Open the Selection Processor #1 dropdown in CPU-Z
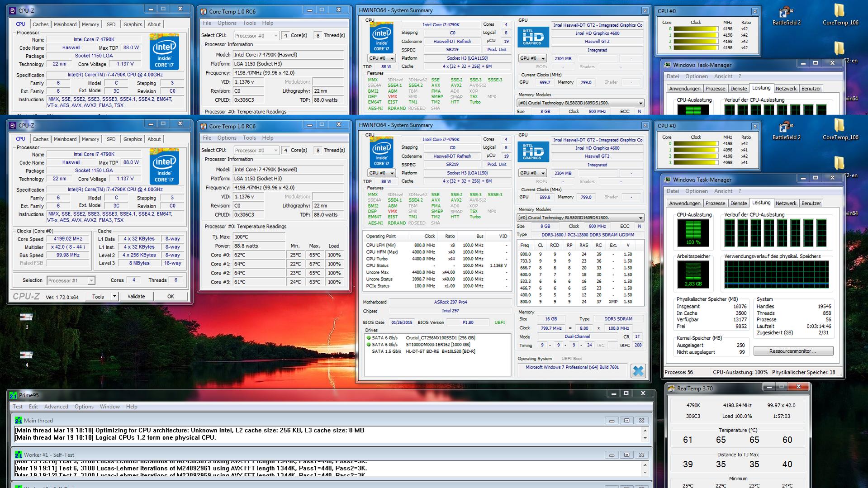The height and width of the screenshot is (488, 868). point(71,280)
